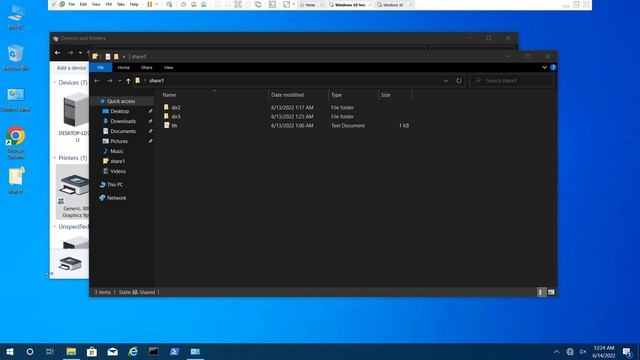Open the address bar history dropdown
Viewport: 640px width, 360px height.
point(446,81)
